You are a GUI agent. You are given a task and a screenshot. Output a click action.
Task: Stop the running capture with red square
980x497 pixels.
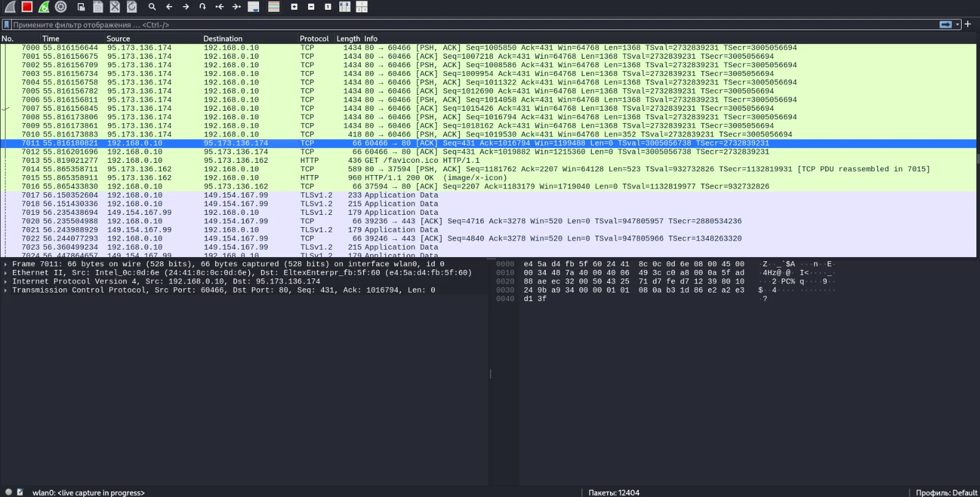27,7
